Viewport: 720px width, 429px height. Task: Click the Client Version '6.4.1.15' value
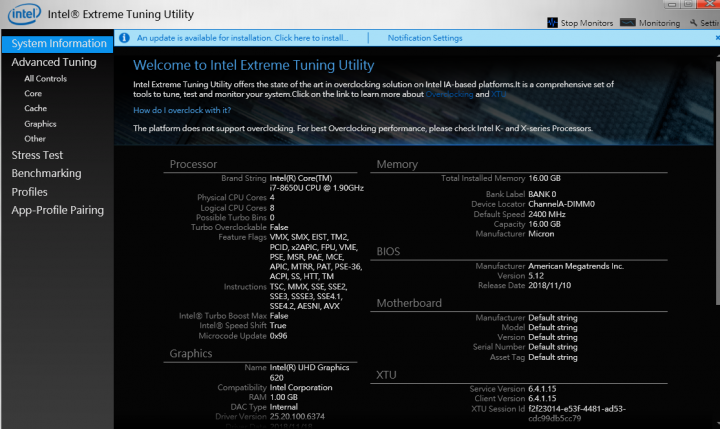click(542, 398)
